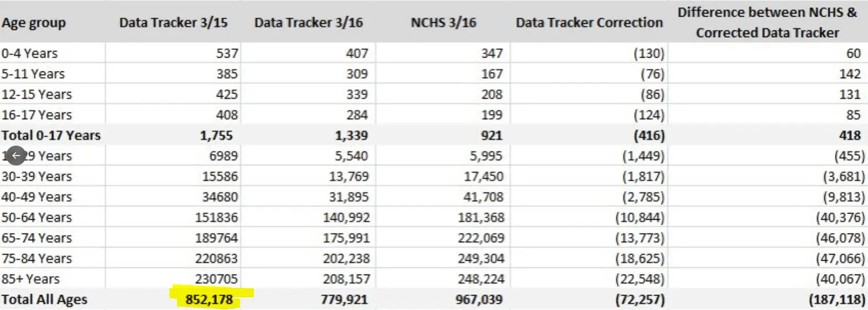
Task: Select the NCHS 3/16 header cell
Action: 444,23
